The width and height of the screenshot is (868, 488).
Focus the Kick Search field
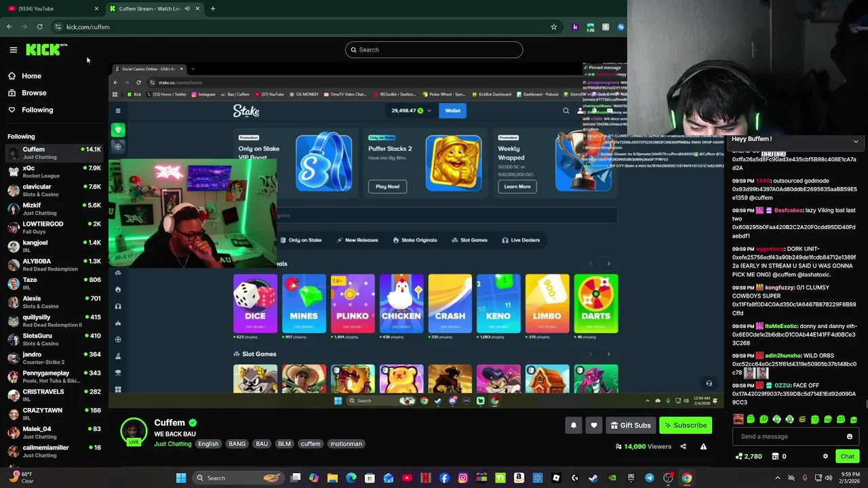[x=434, y=49]
